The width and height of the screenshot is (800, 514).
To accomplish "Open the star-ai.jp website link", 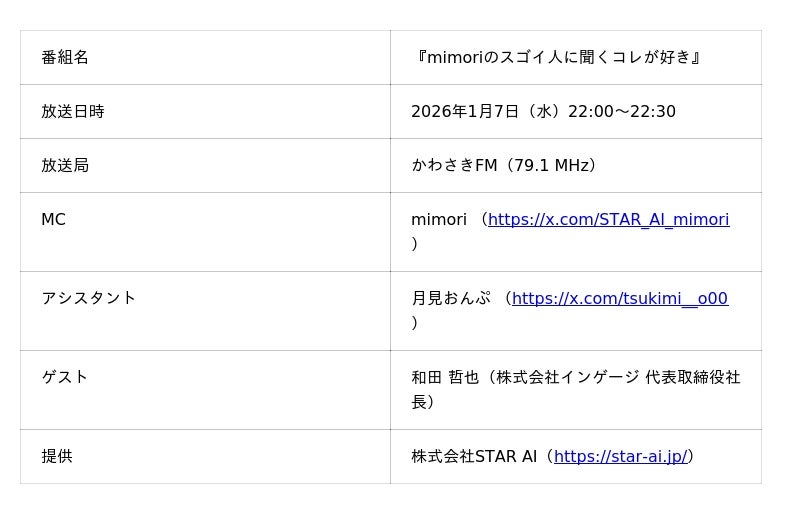I will point(620,457).
